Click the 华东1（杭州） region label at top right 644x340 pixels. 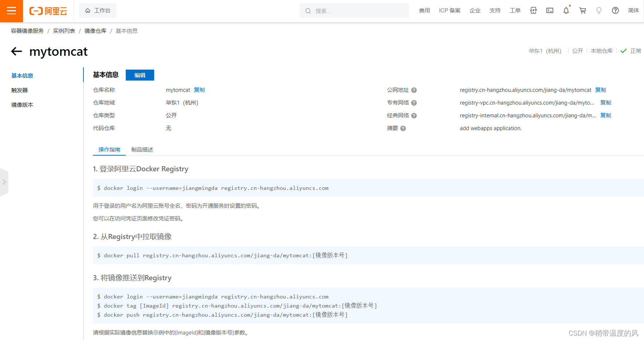pyautogui.click(x=545, y=51)
